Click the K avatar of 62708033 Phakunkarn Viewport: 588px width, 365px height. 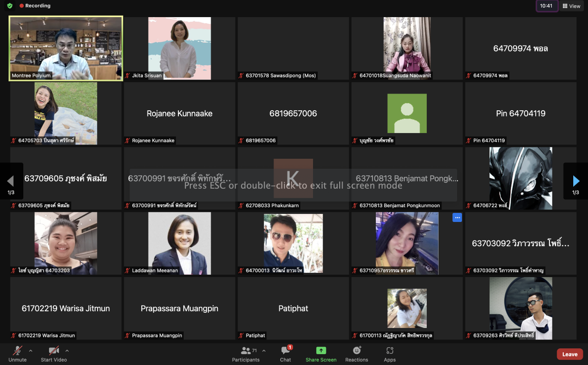[293, 178]
